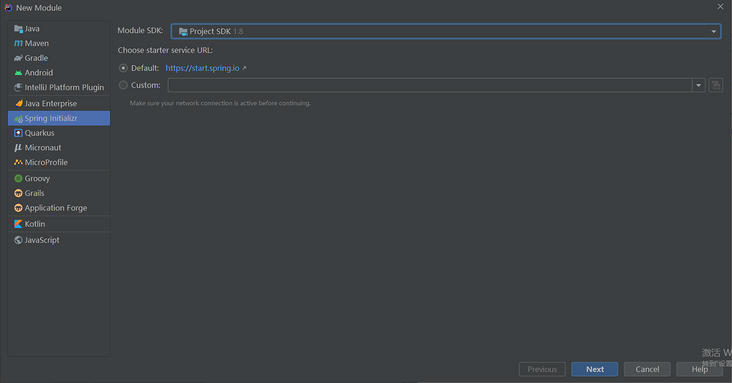Click the button beside the Custom URL field

[716, 85]
